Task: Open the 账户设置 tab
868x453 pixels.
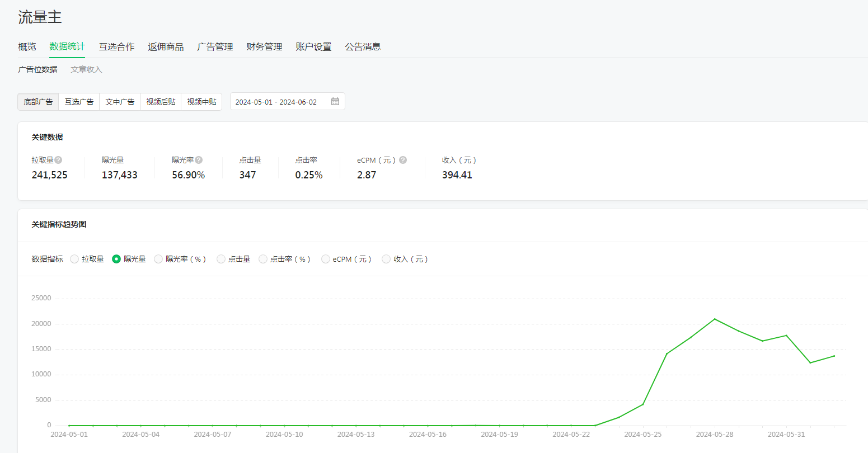Action: coord(313,46)
